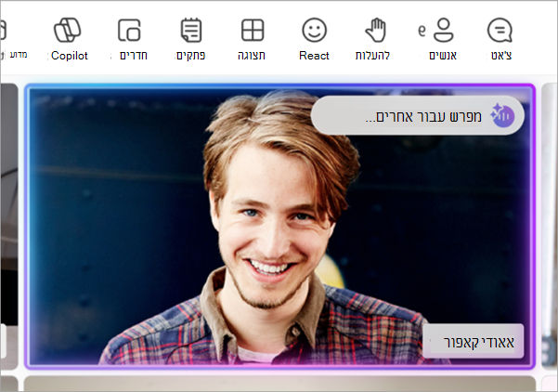The height and width of the screenshot is (392, 558).
Task: Click the אאודי קאפור name label
Action: [474, 342]
